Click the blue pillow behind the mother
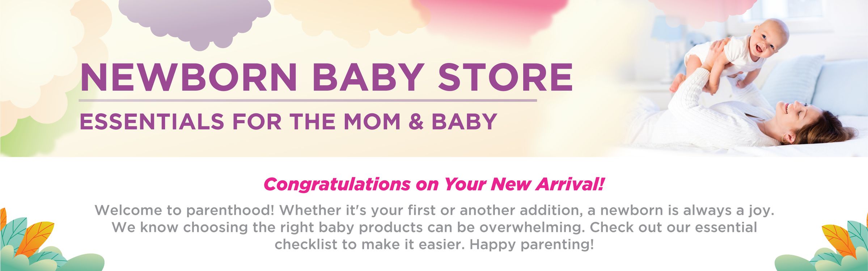The width and height of the screenshot is (868, 271). pos(792,79)
